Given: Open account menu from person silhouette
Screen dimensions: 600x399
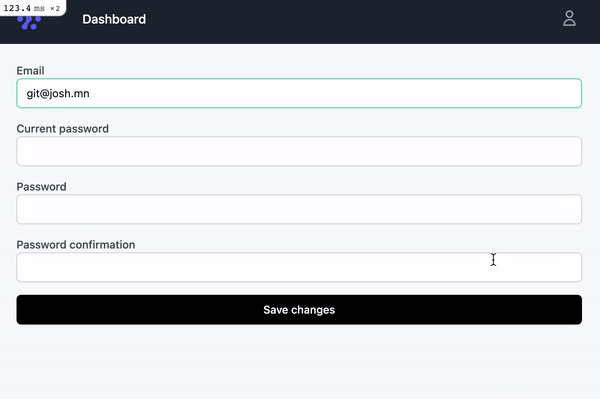Looking at the screenshot, I should 569,18.
